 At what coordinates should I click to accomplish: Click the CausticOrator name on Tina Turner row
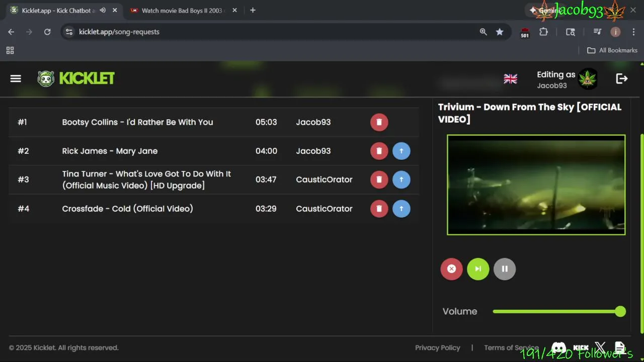324,179
